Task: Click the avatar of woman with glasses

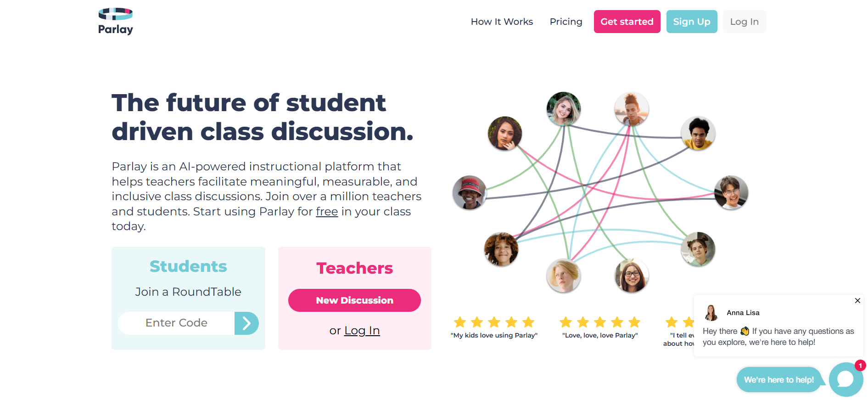Action: [631, 276]
